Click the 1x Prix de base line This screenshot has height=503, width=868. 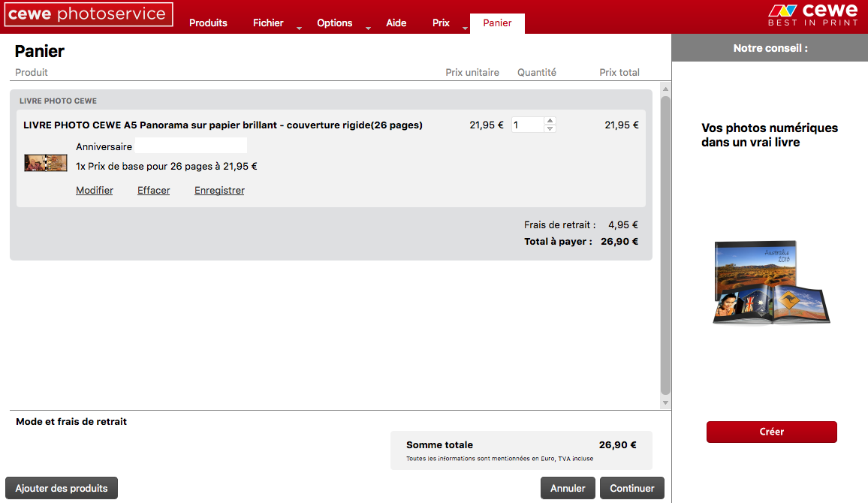coord(167,166)
